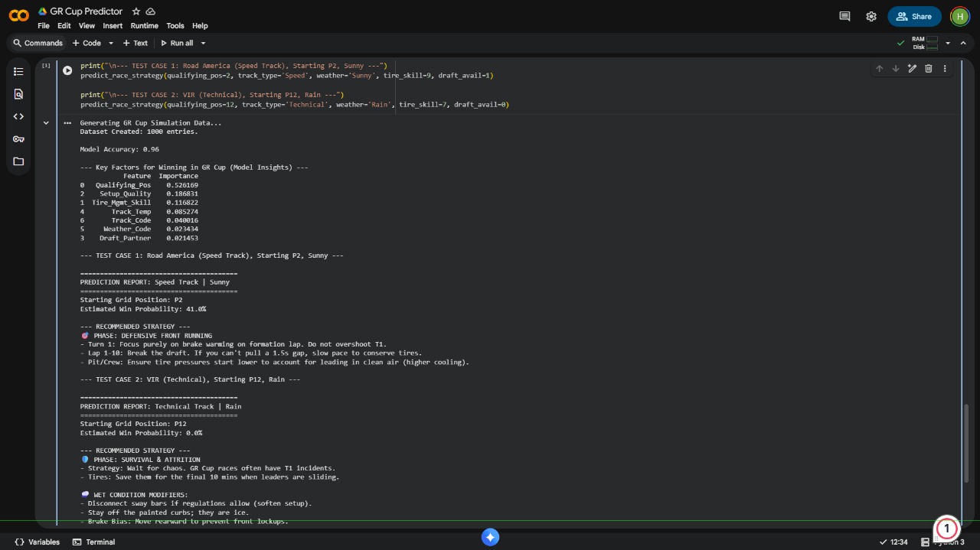Open the runtime connection options dropdown
Image resolution: width=980 pixels, height=550 pixels.
point(948,43)
